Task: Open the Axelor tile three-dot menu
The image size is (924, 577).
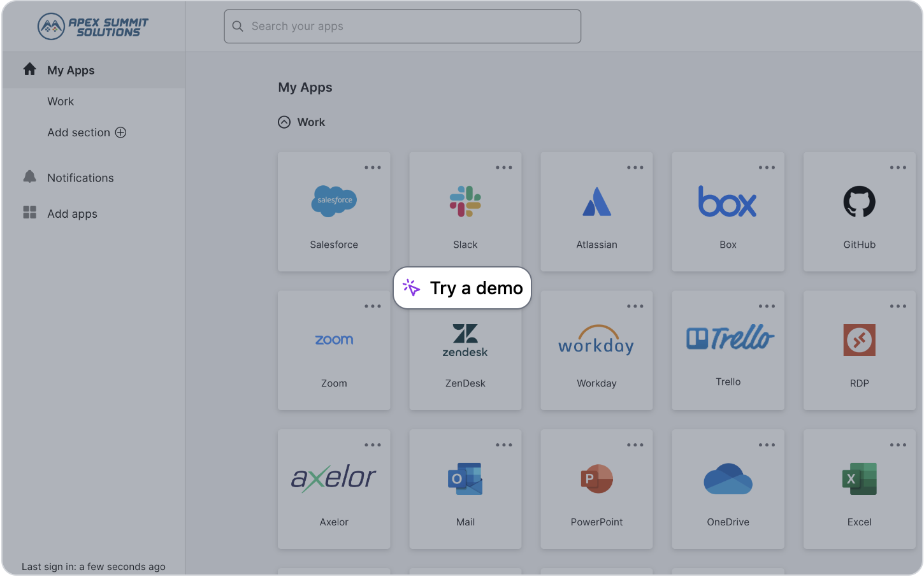Action: point(373,445)
